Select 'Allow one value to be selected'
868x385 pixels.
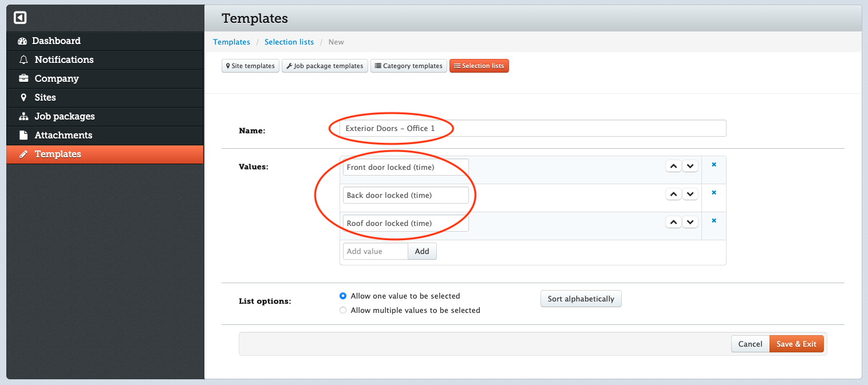[343, 296]
